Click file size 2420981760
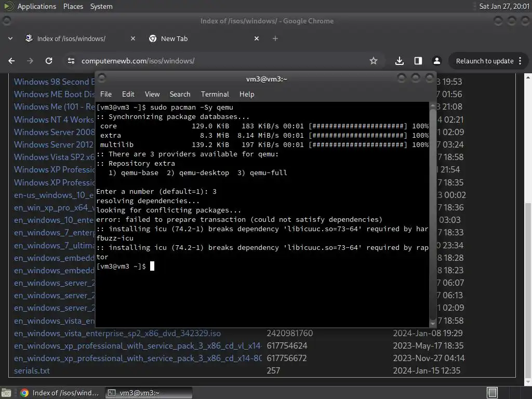 290,334
